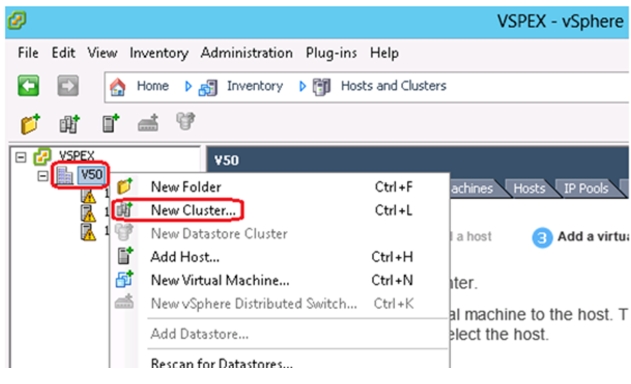This screenshot has height=384, width=631.
Task: Click the Home breadcrumb link
Action: 153,86
